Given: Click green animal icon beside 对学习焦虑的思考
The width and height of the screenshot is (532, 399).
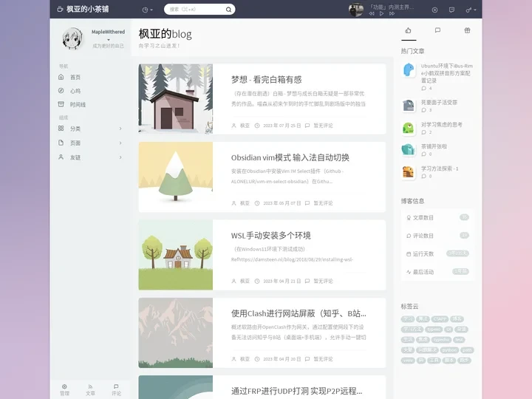Looking at the screenshot, I should pyautogui.click(x=409, y=128).
